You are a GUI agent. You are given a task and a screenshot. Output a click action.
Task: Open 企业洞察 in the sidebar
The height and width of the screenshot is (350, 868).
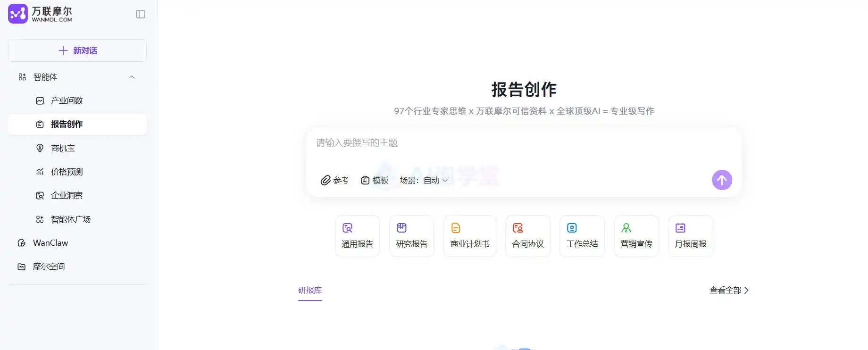click(77, 195)
